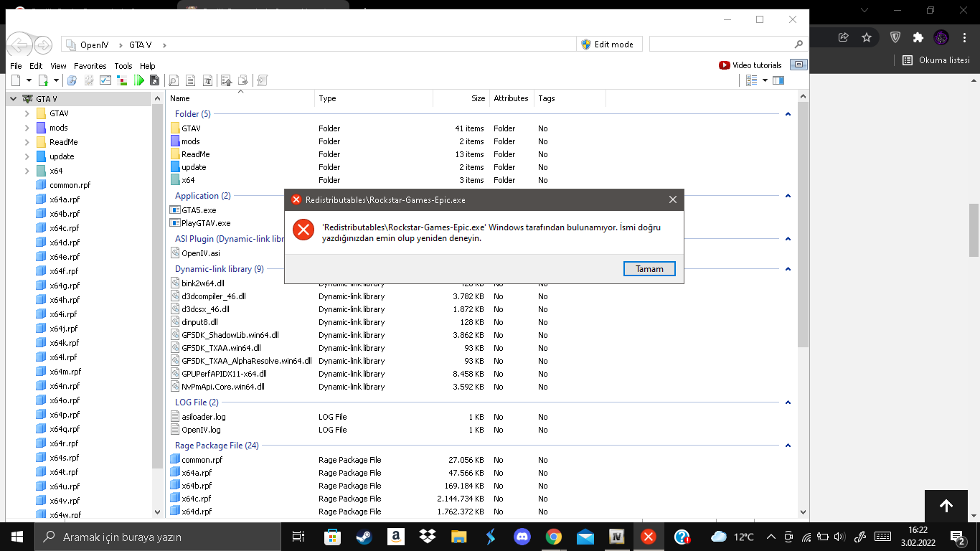This screenshot has width=980, height=551.
Task: Open the Video tutorials link
Action: (750, 65)
